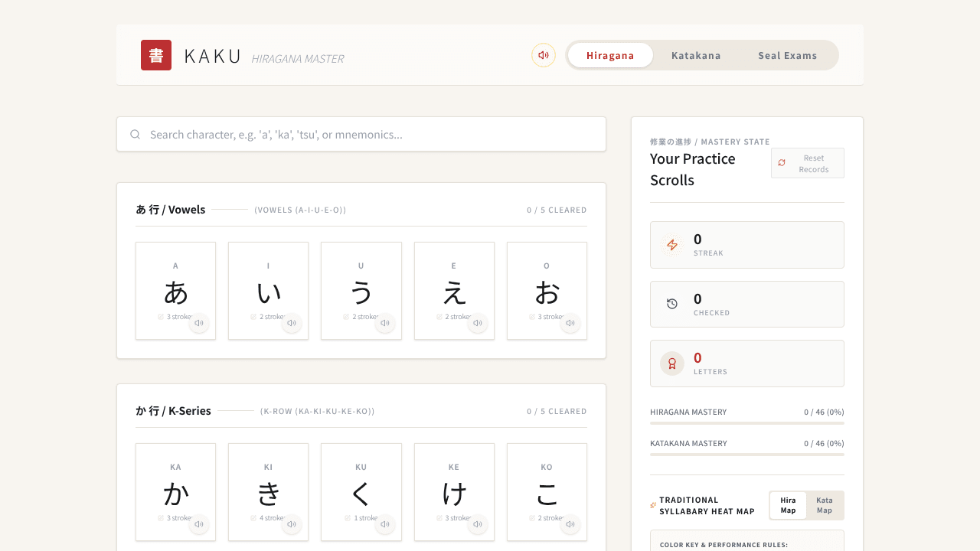Click the search magnifier icon

(136, 135)
